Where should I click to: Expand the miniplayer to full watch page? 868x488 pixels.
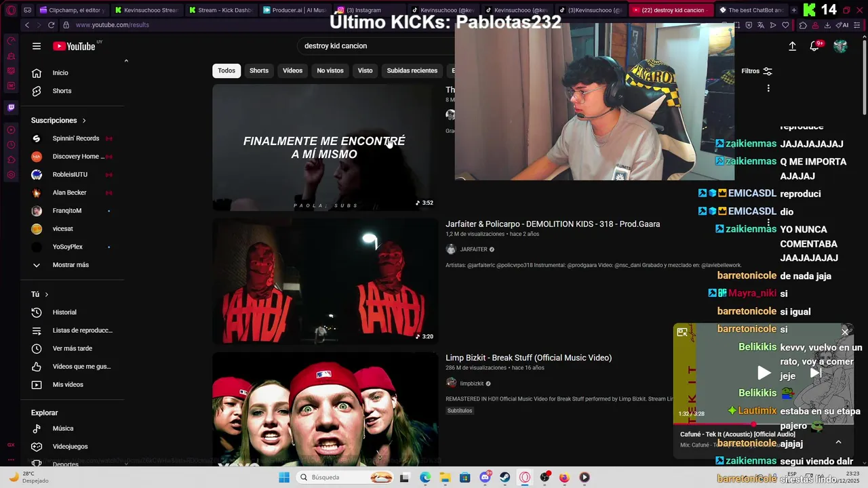(682, 331)
